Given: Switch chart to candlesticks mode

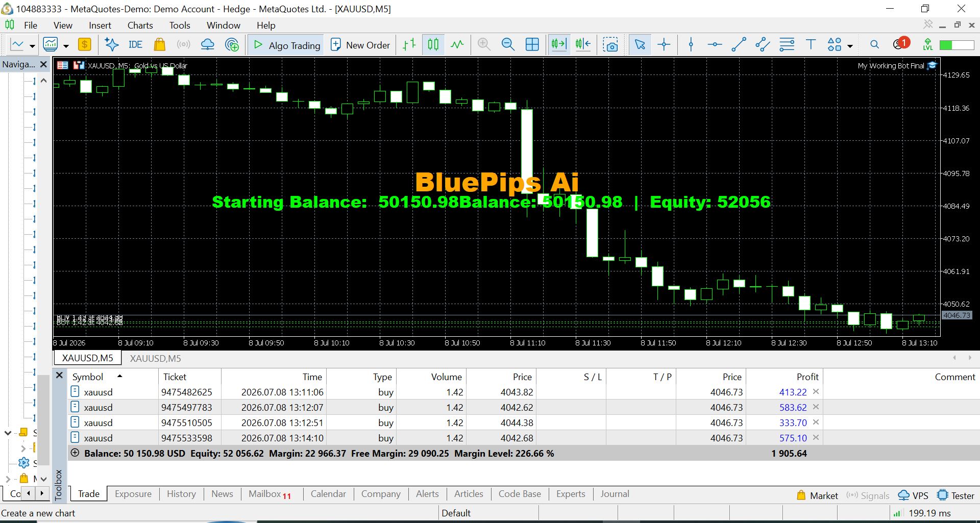Looking at the screenshot, I should pyautogui.click(x=433, y=45).
